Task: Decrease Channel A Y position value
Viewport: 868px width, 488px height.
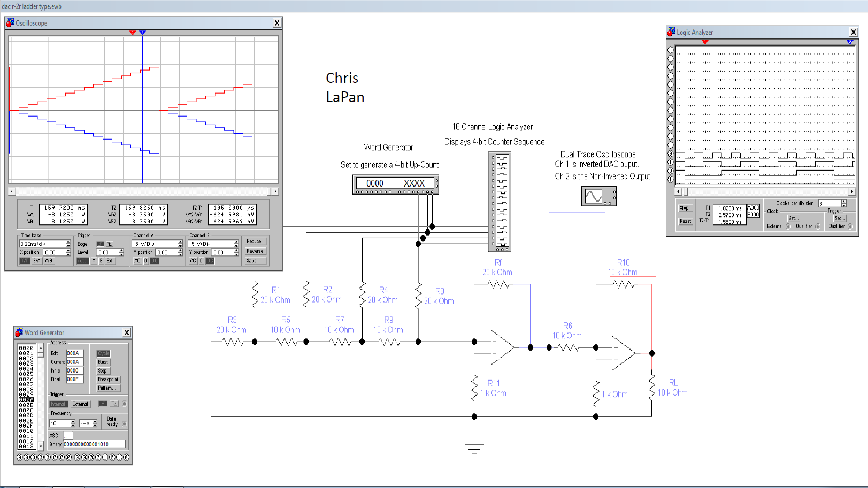Action: click(x=180, y=254)
